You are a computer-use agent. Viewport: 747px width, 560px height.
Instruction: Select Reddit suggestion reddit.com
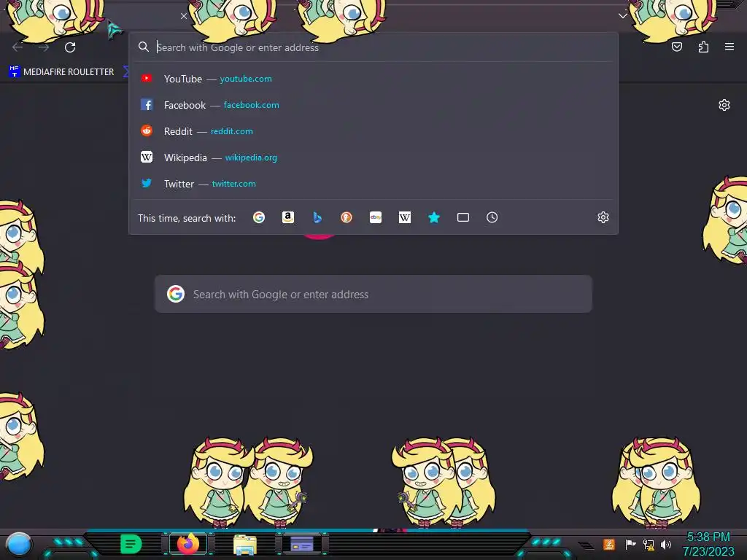click(x=373, y=131)
